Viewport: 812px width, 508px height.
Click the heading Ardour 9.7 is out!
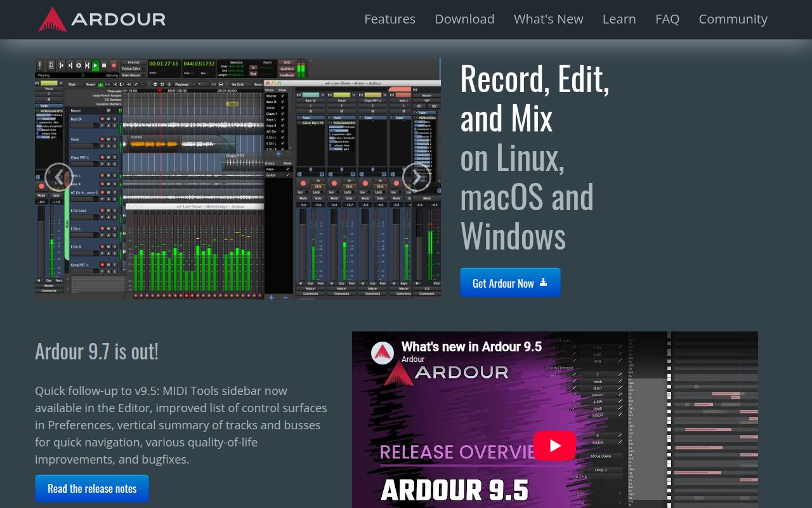pyautogui.click(x=96, y=351)
